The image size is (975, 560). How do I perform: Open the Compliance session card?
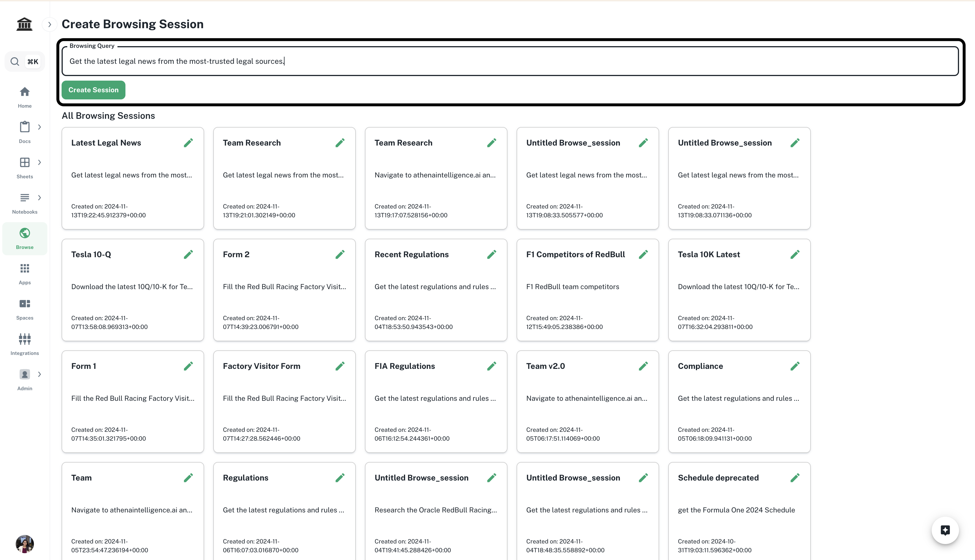pyautogui.click(x=740, y=402)
